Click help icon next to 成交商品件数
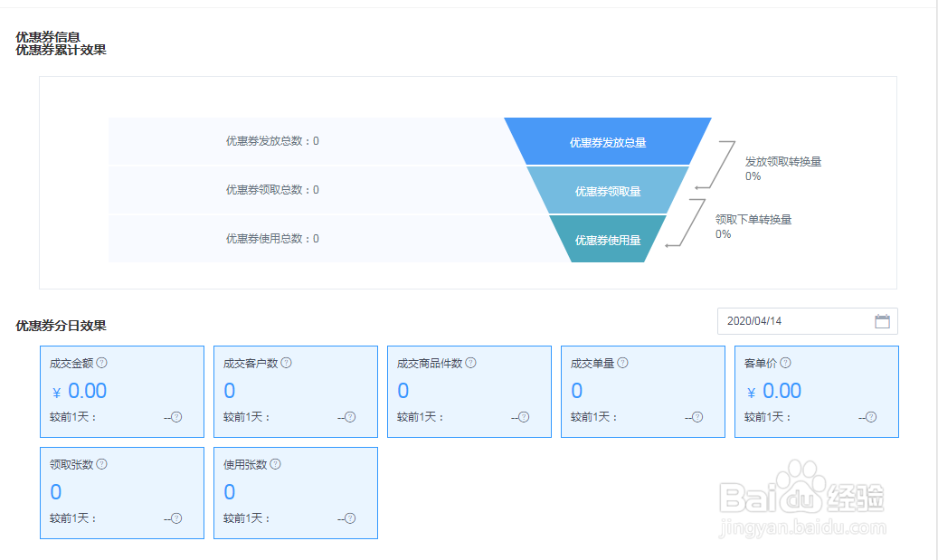The height and width of the screenshot is (560, 938). 470,363
